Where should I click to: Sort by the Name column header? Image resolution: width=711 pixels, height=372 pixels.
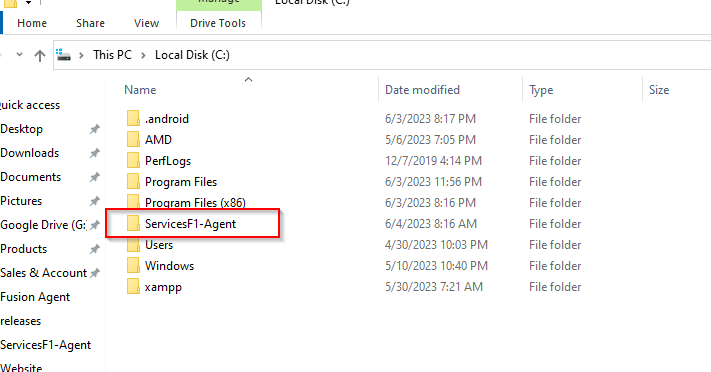pyautogui.click(x=140, y=90)
